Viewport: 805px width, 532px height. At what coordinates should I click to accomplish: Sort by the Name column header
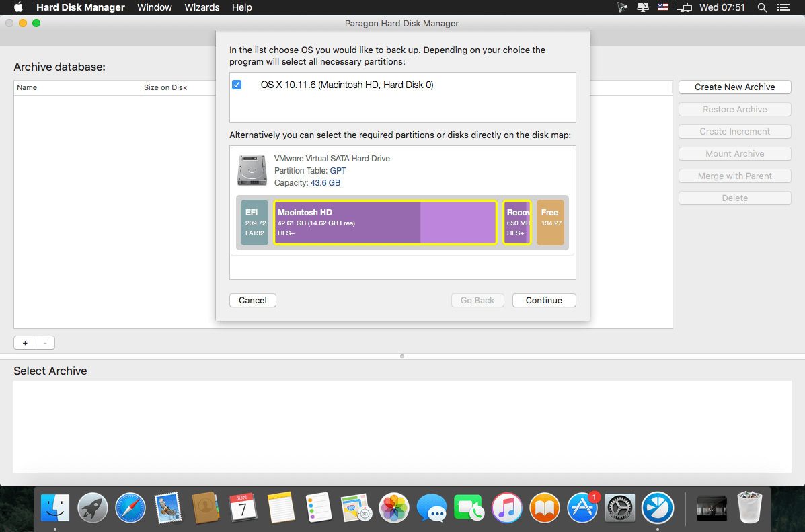pyautogui.click(x=77, y=88)
